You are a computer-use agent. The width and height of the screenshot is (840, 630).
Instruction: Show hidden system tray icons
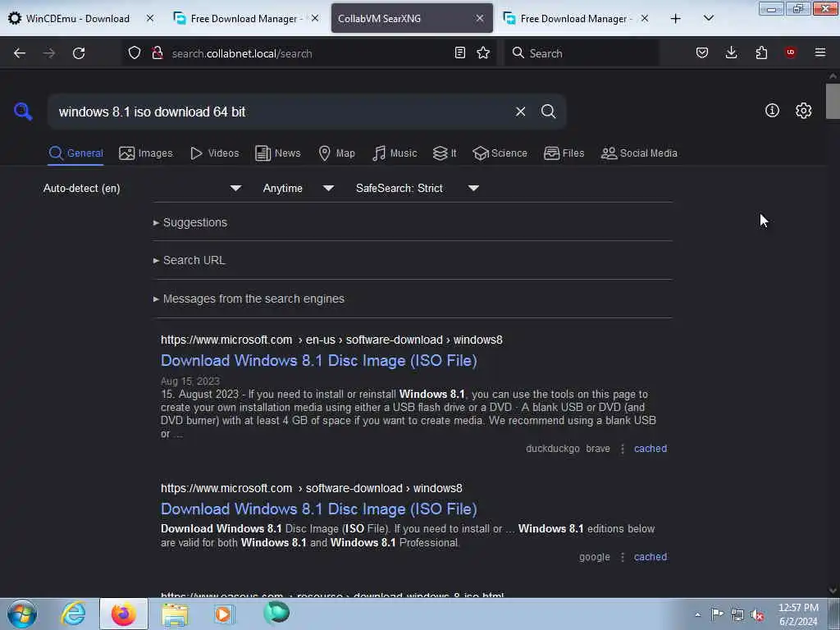[x=697, y=615]
